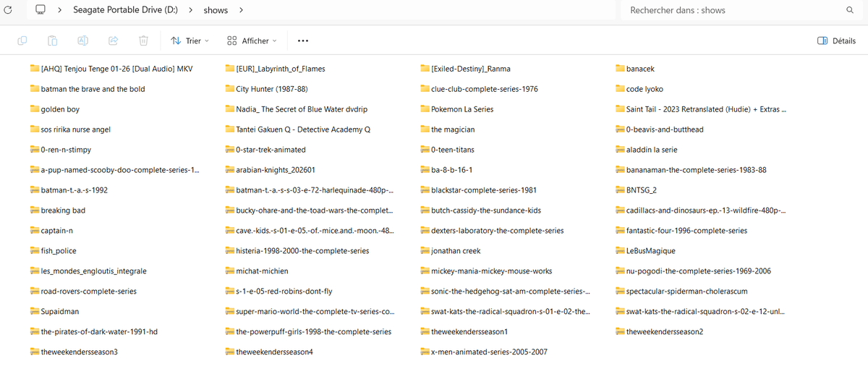
Task: Click the folder icon of code lyoko
Action: click(620, 89)
